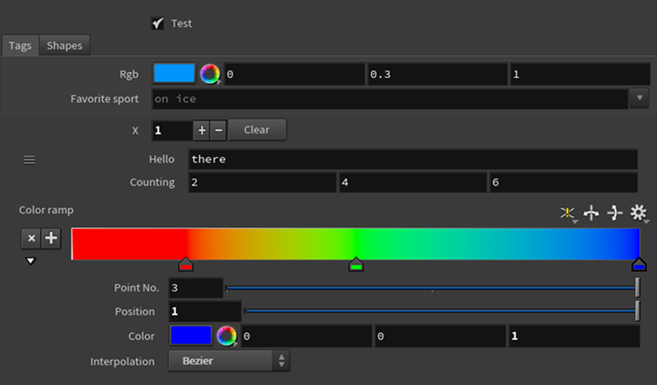Viewport: 657px width, 385px height.
Task: Select the Rgb red value field showing 0
Action: pyautogui.click(x=295, y=74)
